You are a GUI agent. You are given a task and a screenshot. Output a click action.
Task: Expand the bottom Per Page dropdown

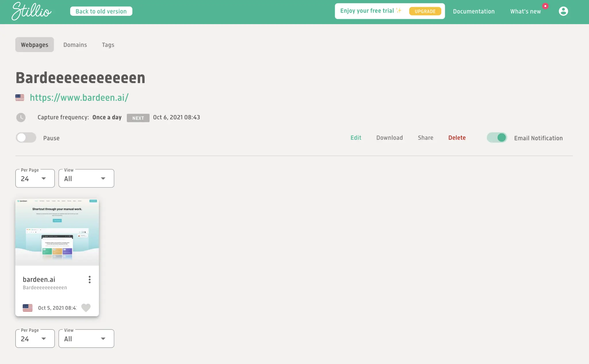35,339
